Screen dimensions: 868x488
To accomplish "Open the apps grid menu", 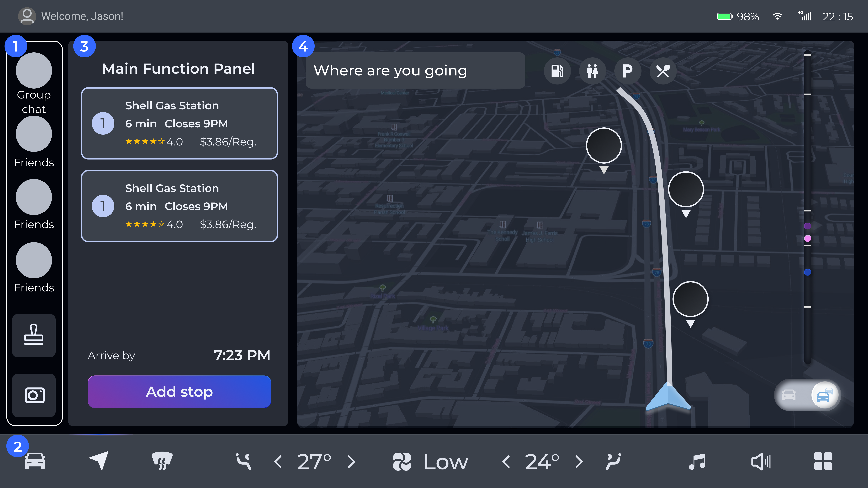I will tap(823, 461).
